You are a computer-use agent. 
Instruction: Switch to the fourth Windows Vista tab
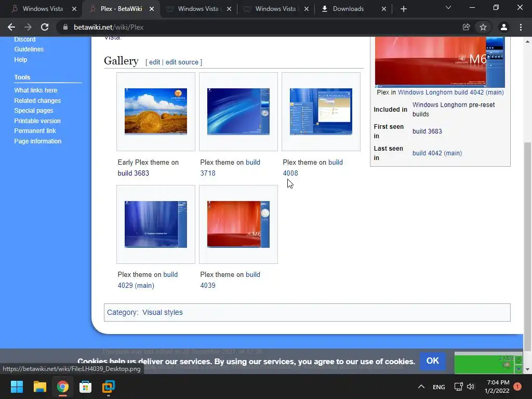tap(275, 9)
